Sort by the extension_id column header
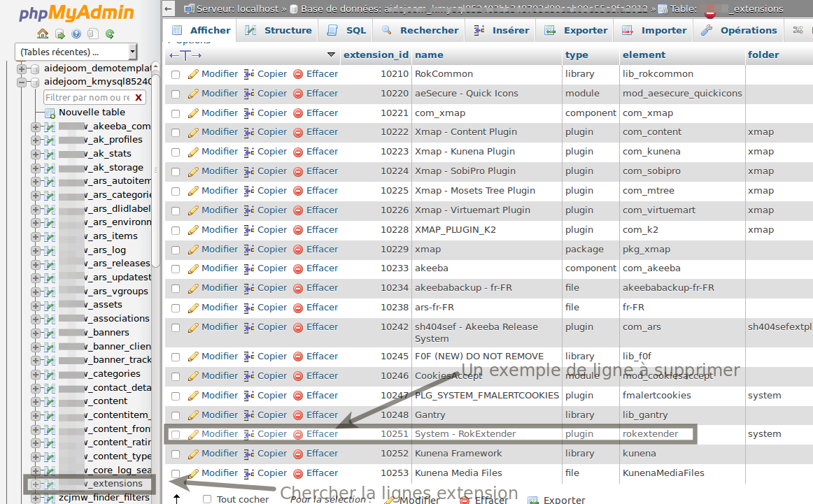The image size is (813, 504). tap(376, 55)
